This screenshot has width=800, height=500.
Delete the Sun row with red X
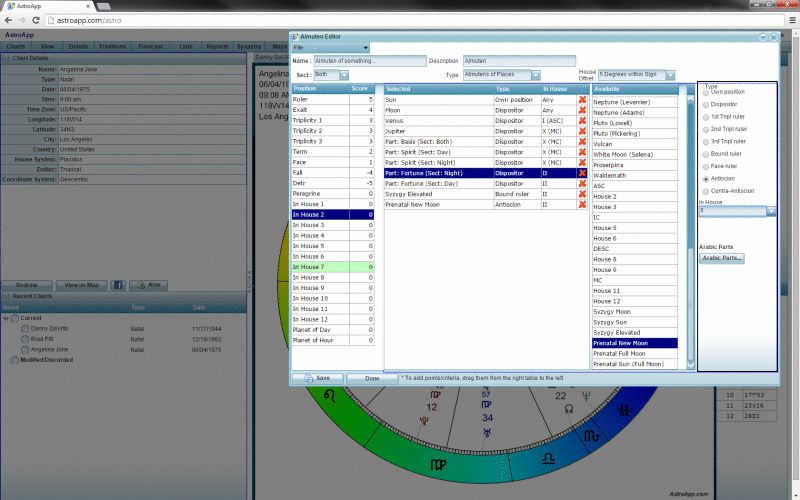tap(582, 100)
